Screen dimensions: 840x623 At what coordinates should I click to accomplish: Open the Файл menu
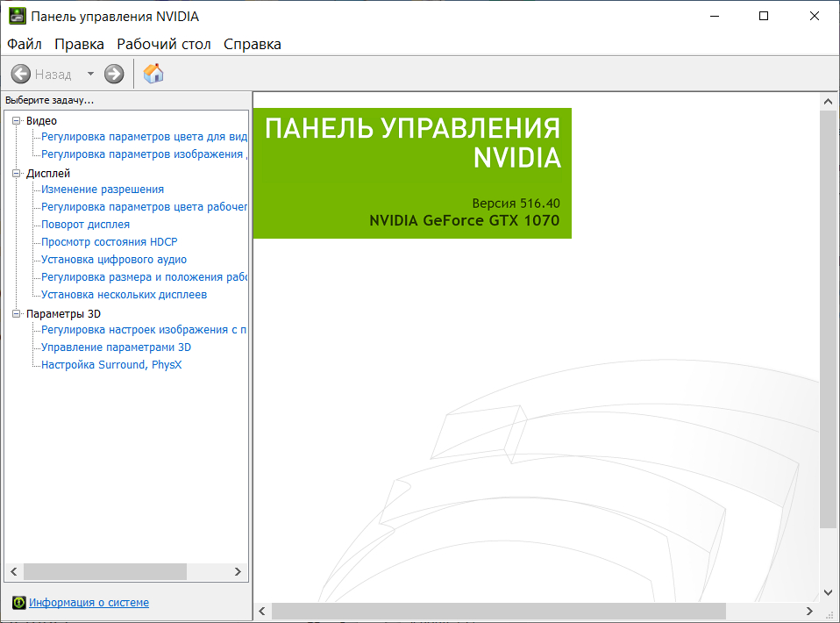(24, 44)
